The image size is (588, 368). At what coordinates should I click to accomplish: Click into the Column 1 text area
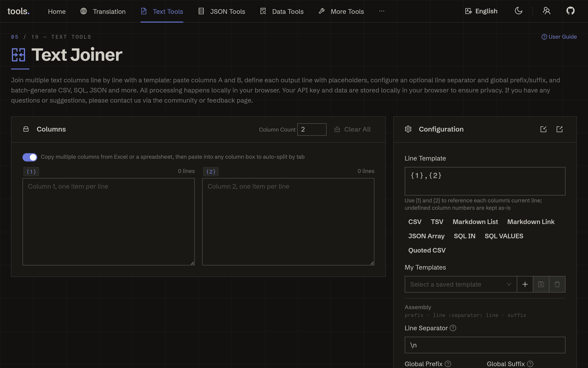(109, 222)
